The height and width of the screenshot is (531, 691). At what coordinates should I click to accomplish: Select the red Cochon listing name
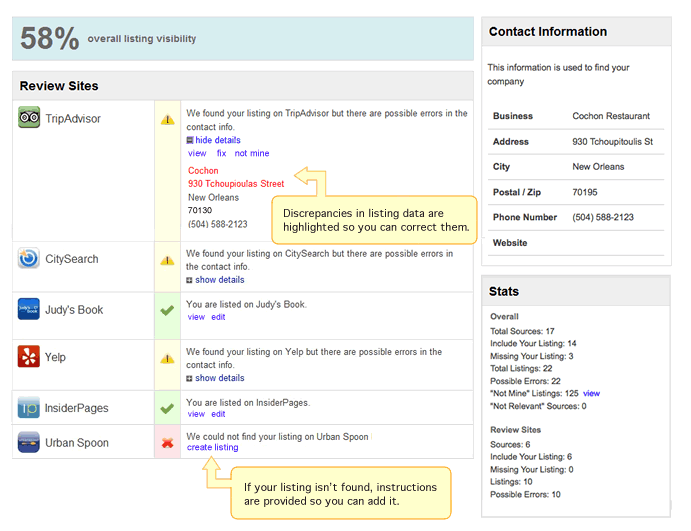tap(203, 171)
